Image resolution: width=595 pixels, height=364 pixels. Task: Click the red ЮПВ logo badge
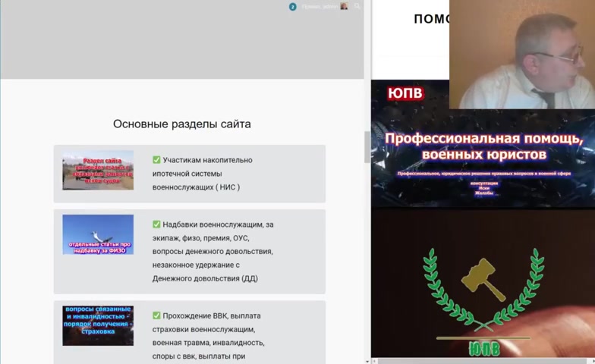pyautogui.click(x=405, y=93)
